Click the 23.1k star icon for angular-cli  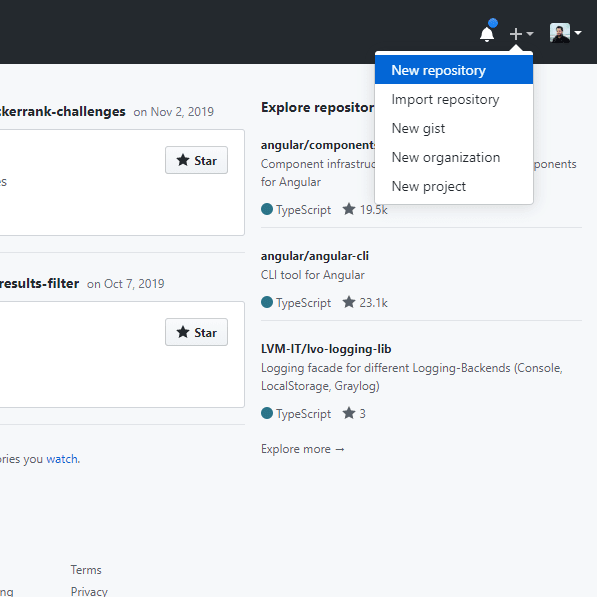349,302
